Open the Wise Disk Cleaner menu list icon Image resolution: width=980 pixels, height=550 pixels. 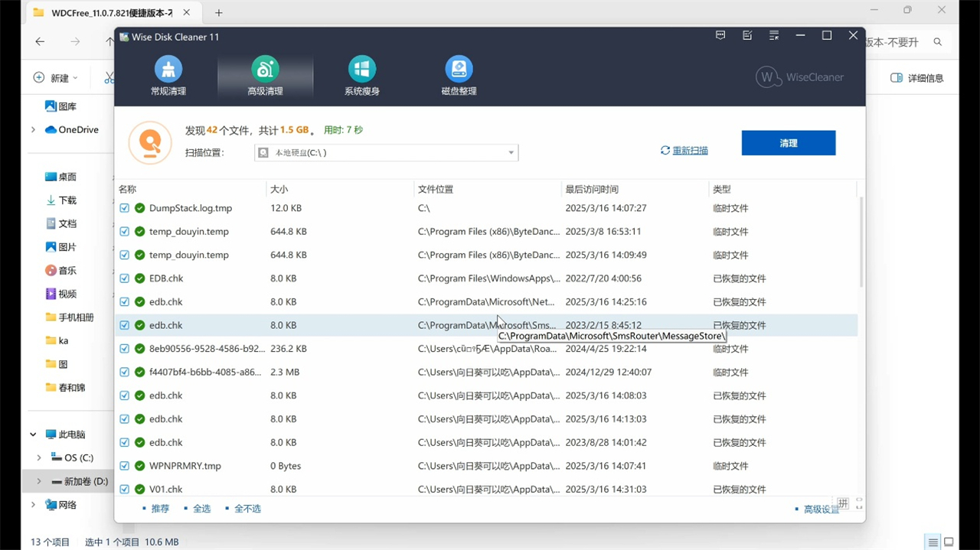tap(774, 36)
